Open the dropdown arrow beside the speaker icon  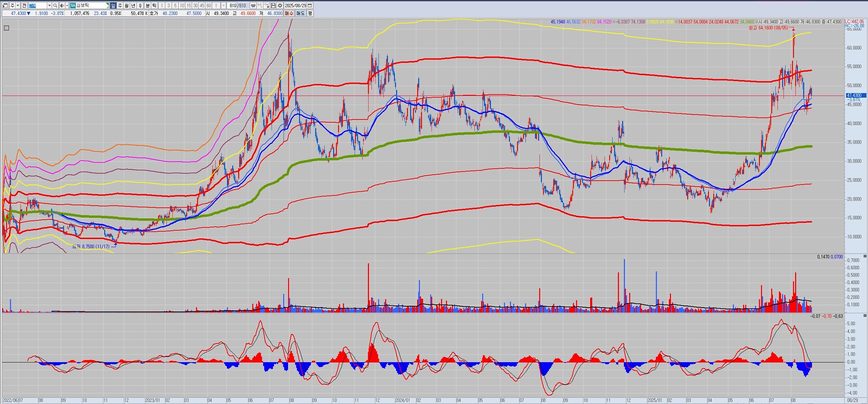pyautogui.click(x=67, y=5)
